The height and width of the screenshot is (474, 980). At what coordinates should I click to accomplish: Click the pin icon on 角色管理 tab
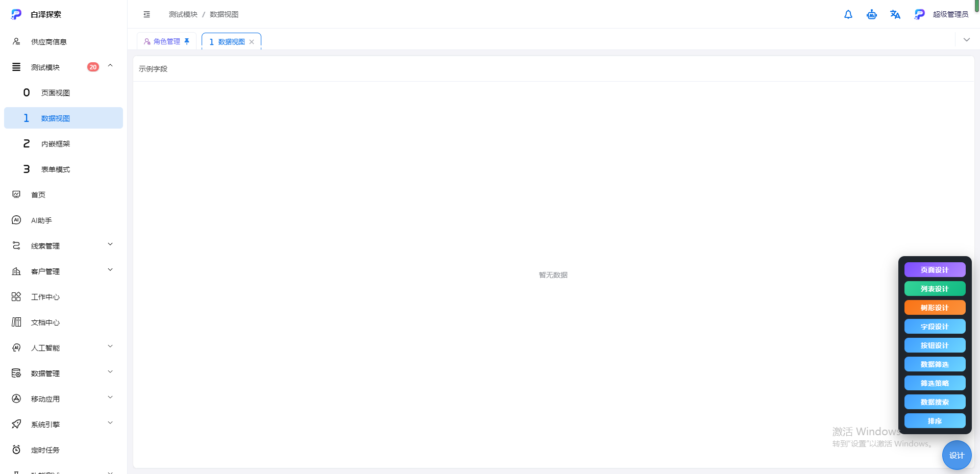(x=187, y=41)
